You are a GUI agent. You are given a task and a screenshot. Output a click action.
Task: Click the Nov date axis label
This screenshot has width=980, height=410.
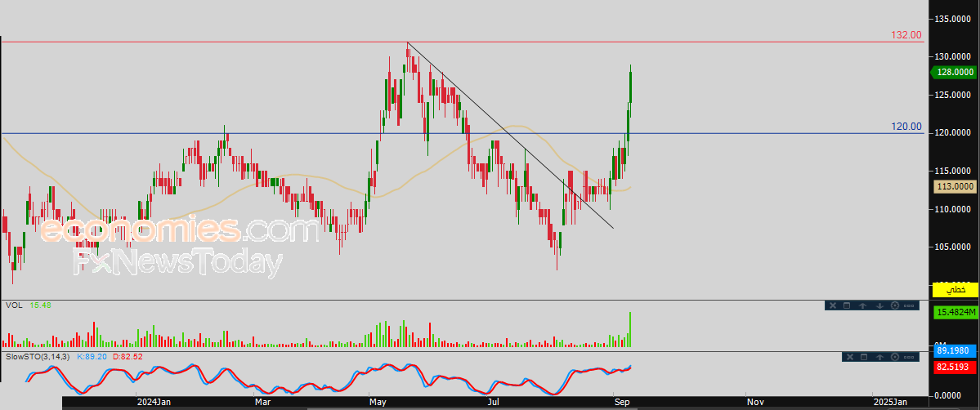[755, 402]
